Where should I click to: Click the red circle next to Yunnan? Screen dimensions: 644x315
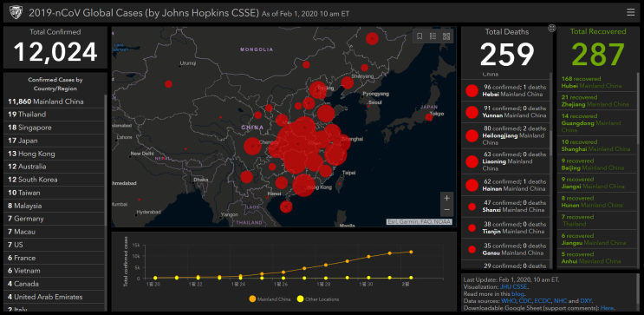point(472,112)
